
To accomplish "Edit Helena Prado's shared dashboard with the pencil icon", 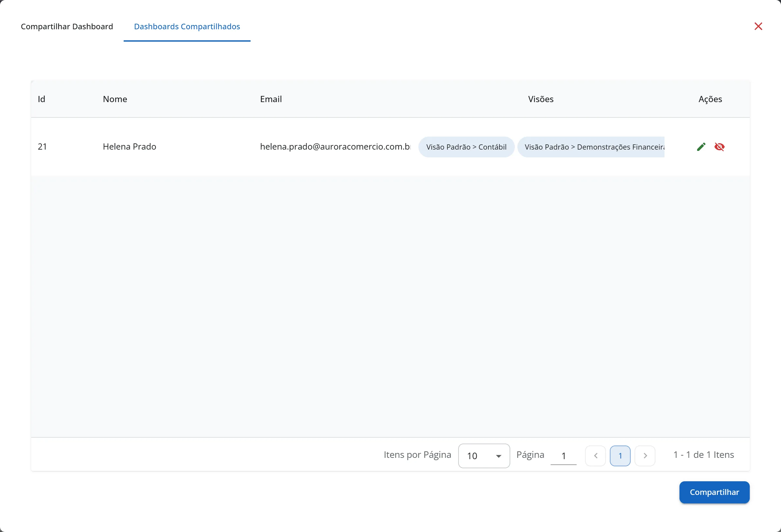I will [x=701, y=147].
